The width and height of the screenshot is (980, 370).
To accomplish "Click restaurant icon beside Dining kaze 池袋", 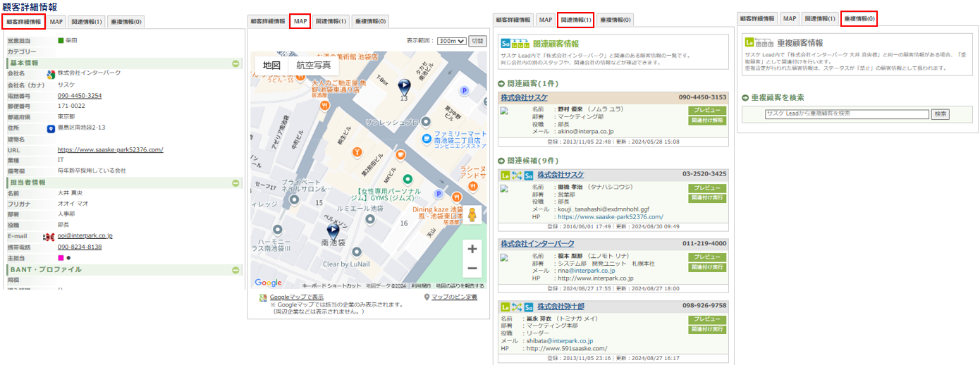I will point(456,197).
